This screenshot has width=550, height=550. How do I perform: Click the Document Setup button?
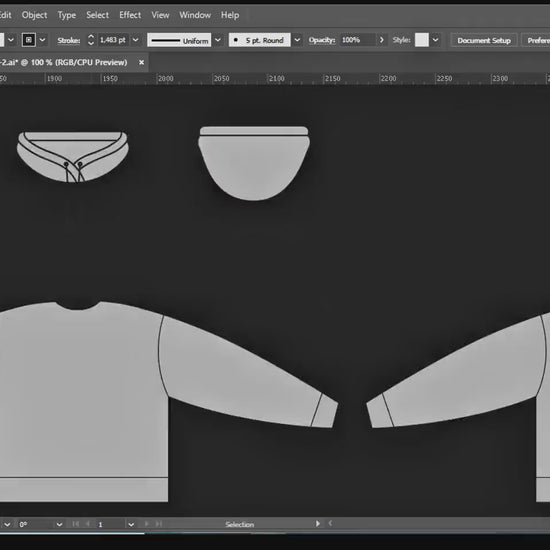(484, 40)
